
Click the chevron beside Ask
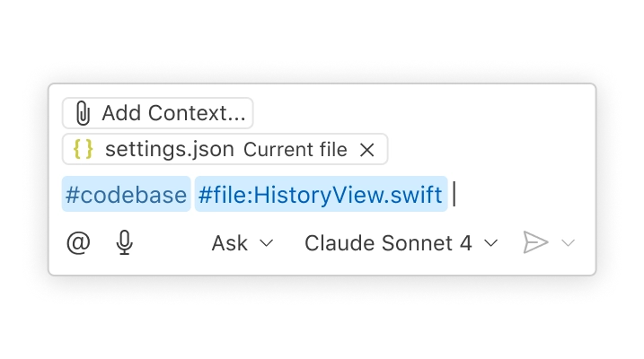[266, 243]
